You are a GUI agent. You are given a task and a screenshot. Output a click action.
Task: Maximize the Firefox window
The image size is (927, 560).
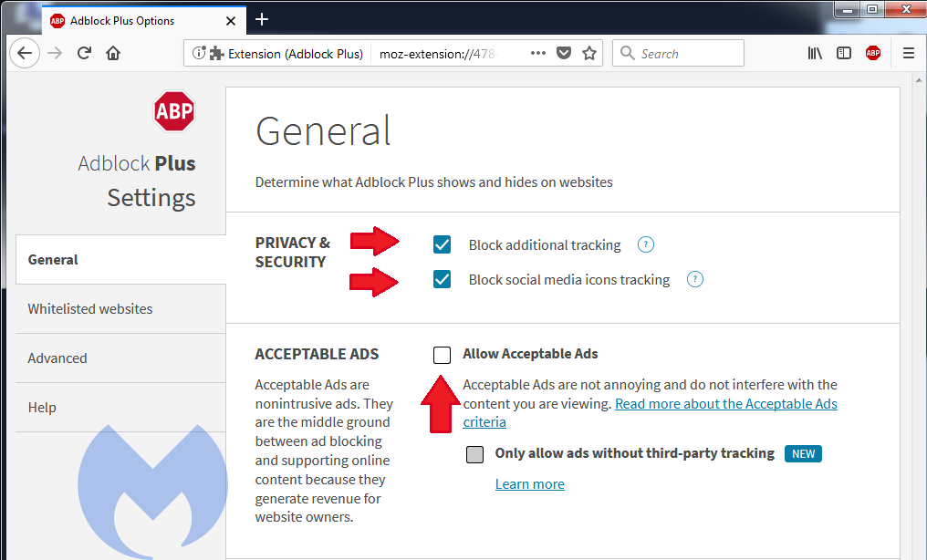[872, 9]
